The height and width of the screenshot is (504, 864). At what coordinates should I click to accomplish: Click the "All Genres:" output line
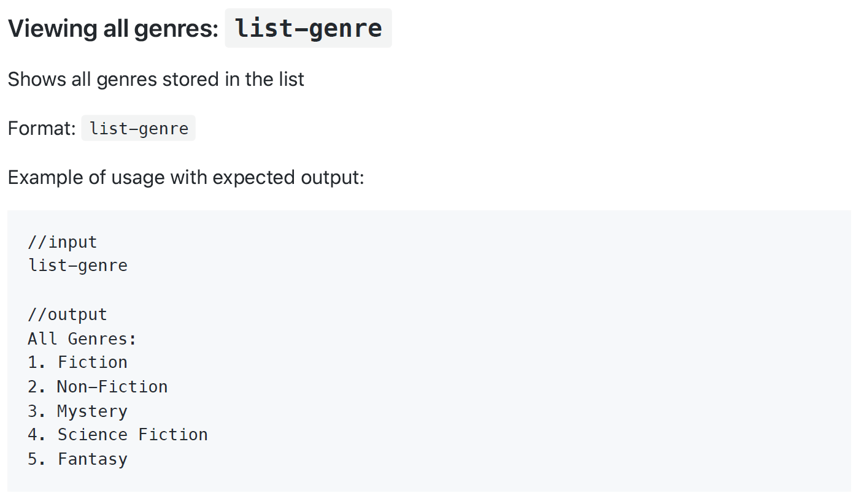point(82,338)
